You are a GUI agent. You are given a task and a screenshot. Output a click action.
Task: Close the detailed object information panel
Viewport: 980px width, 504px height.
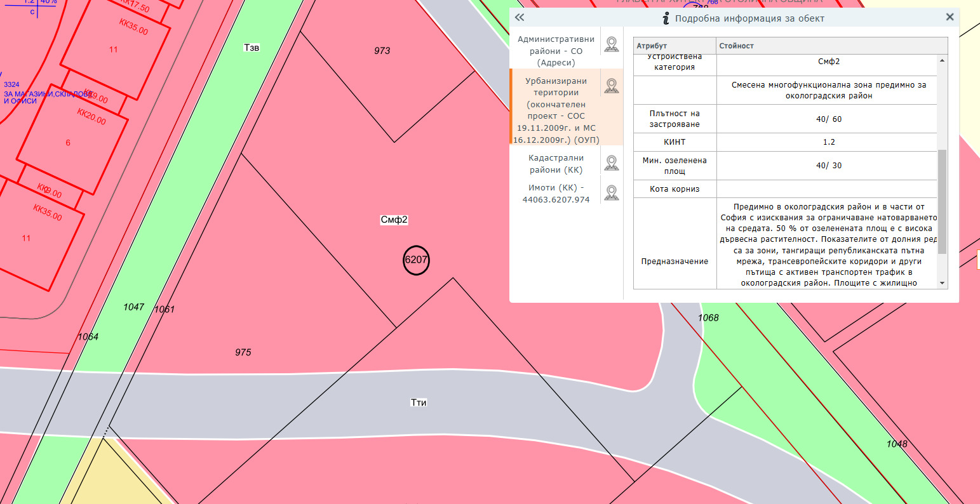click(x=950, y=17)
